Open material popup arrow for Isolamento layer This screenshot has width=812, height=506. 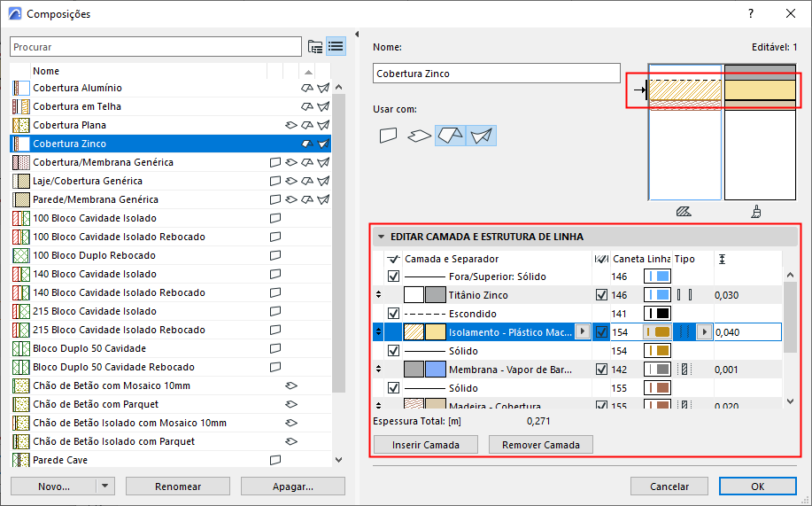tap(584, 331)
